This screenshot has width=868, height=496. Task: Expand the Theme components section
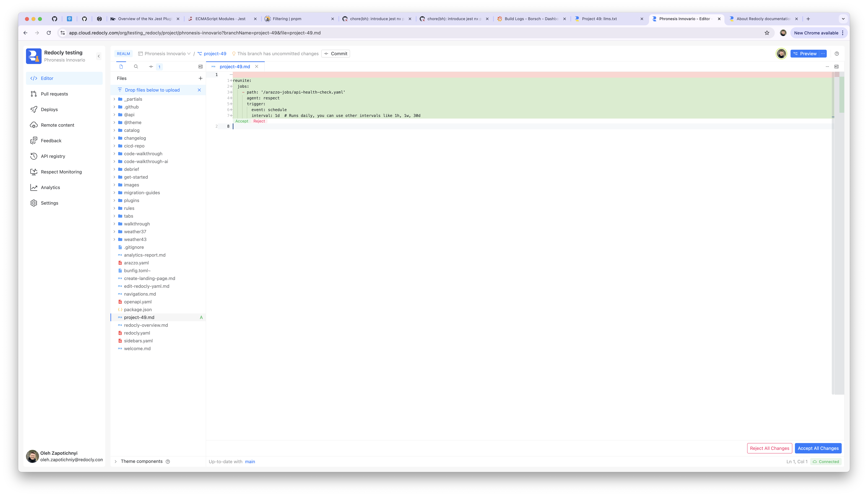[115, 462]
